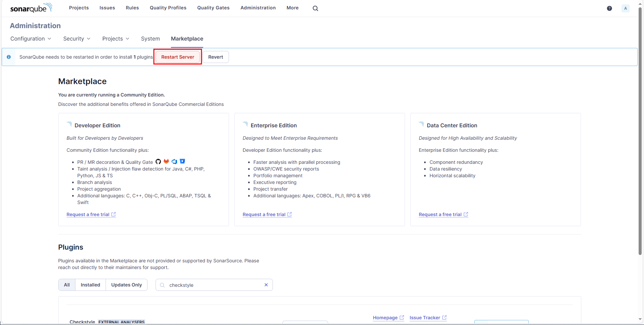Image resolution: width=644 pixels, height=325 pixels.
Task: Expand the Projects administration dropdown
Action: (116, 39)
